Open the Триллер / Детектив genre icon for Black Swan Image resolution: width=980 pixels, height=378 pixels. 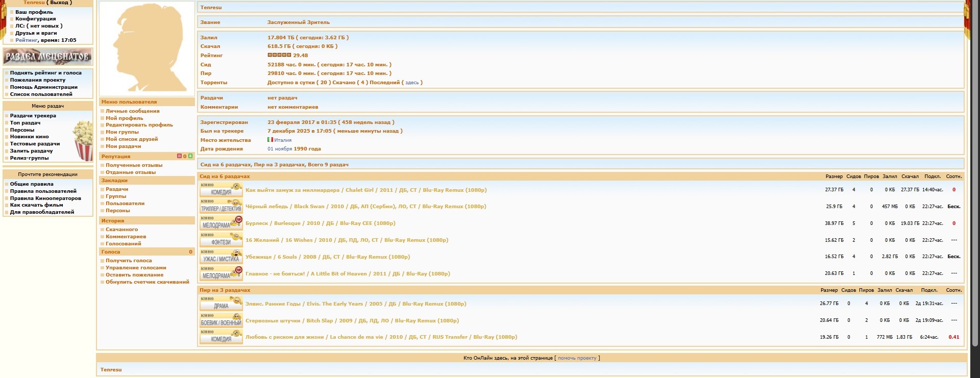click(221, 207)
